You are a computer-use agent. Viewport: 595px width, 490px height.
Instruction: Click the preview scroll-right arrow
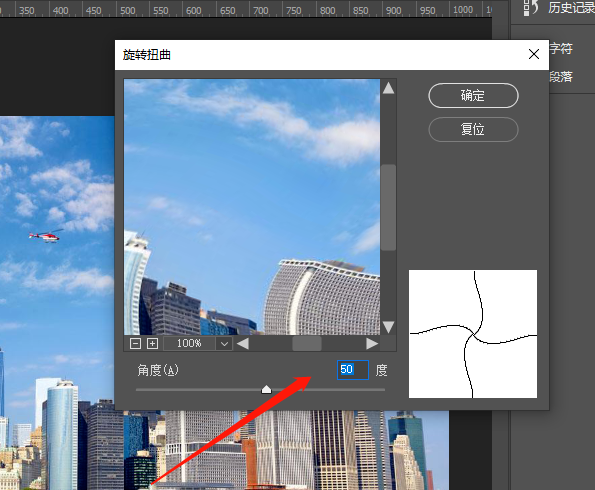(x=372, y=344)
